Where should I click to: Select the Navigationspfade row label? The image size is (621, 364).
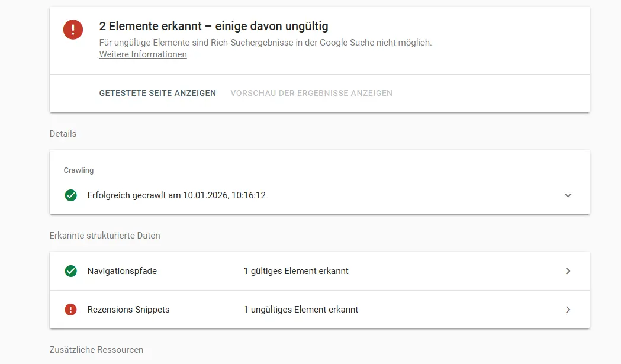pos(122,271)
